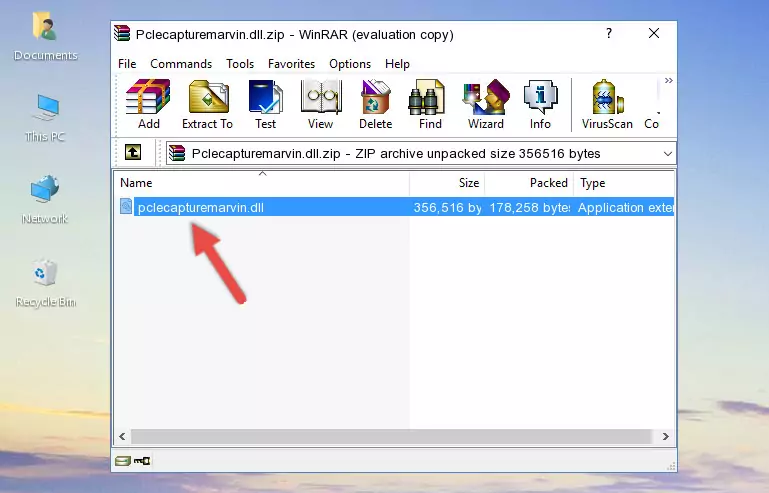Open the archive path dropdown
The height and width of the screenshot is (493, 769).
pos(667,154)
